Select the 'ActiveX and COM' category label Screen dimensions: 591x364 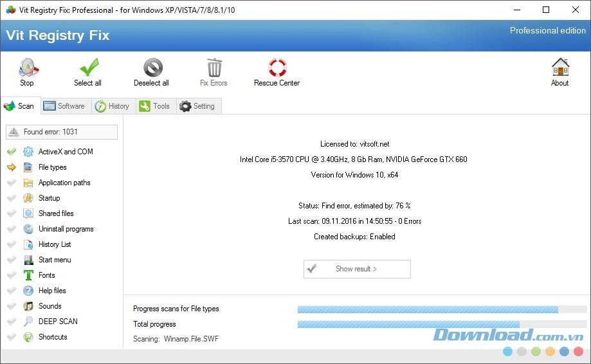(66, 152)
